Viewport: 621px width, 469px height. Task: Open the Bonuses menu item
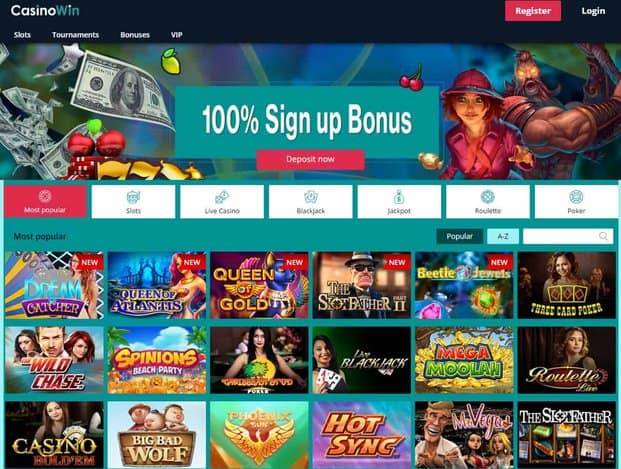[x=135, y=35]
